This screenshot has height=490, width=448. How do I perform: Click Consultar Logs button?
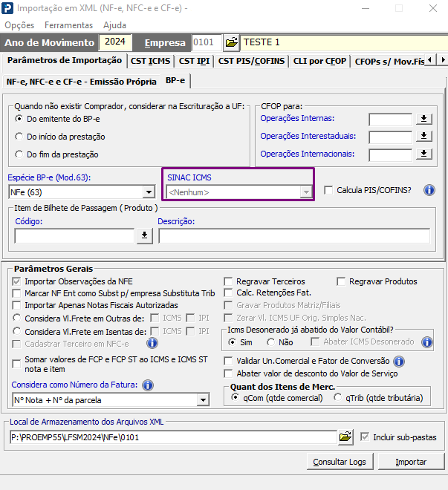340,462
